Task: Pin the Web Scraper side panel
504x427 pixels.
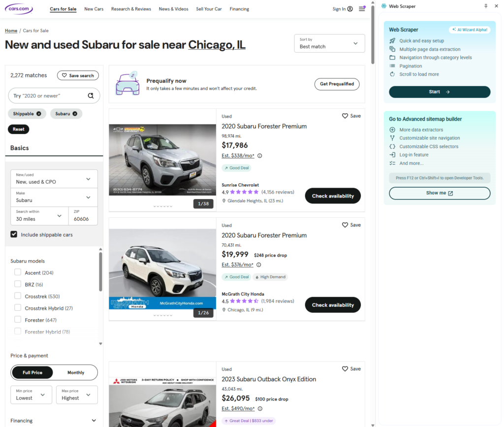Action: coord(486,6)
